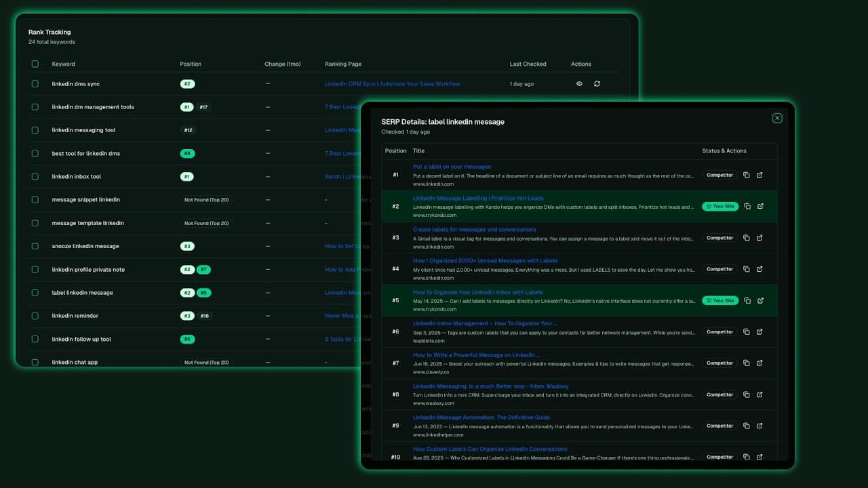The image size is (868, 488).
Task: Close the SERP Details dialog
Action: click(777, 118)
